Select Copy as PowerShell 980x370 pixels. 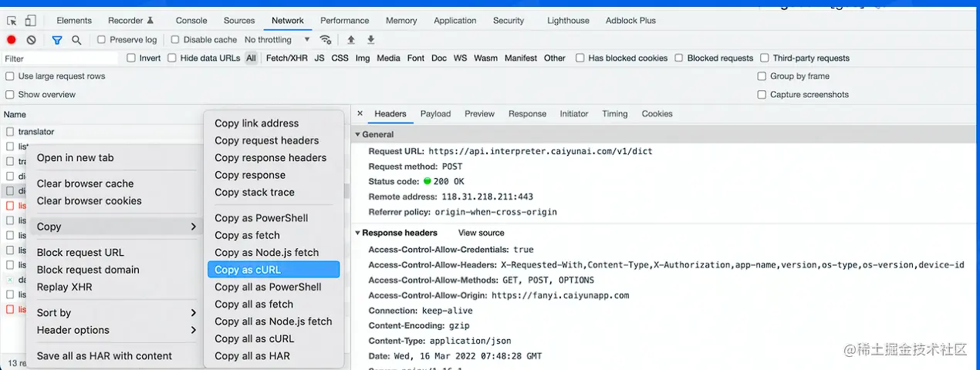point(274,218)
